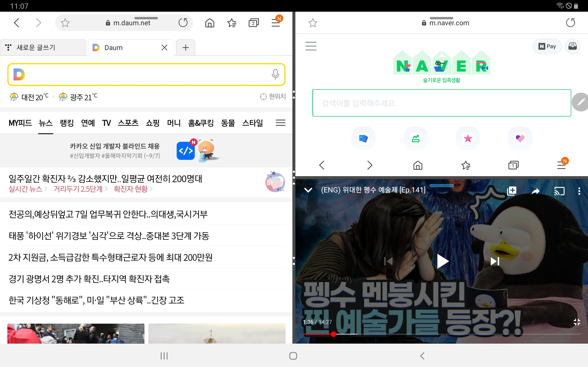Select the 연예 category tab

tap(88, 123)
